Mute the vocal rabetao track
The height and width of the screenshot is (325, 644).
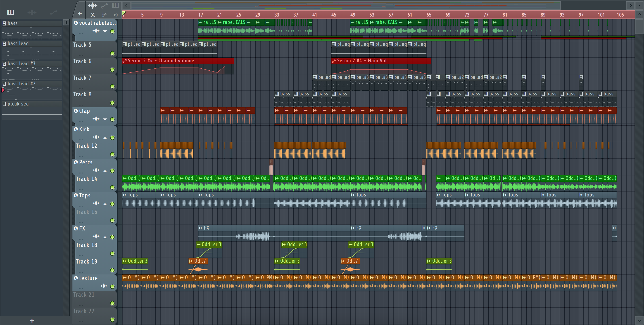[x=112, y=32]
